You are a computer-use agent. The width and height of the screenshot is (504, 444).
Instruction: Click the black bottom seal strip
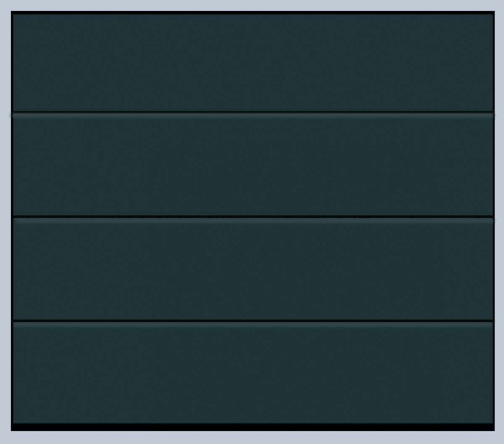[x=253, y=427]
